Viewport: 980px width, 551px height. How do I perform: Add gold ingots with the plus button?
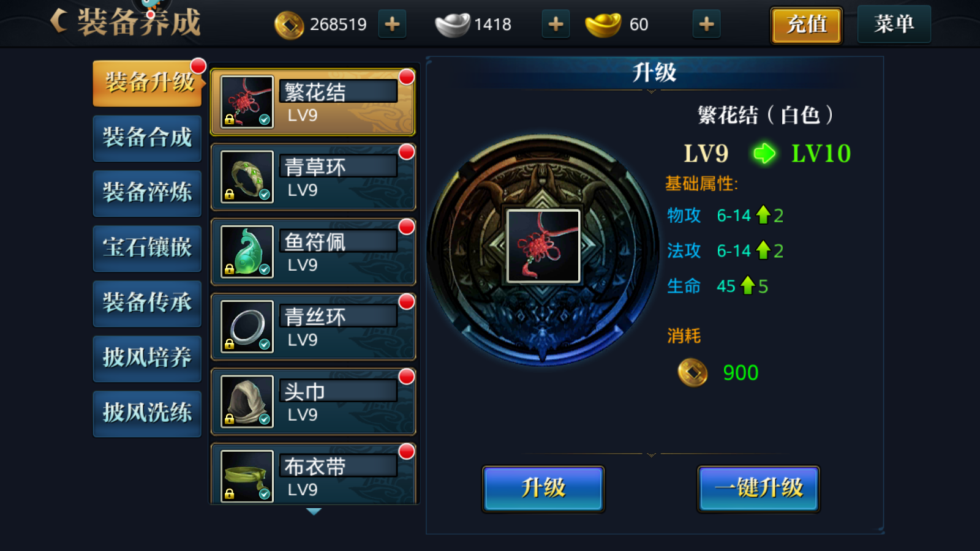click(x=706, y=24)
